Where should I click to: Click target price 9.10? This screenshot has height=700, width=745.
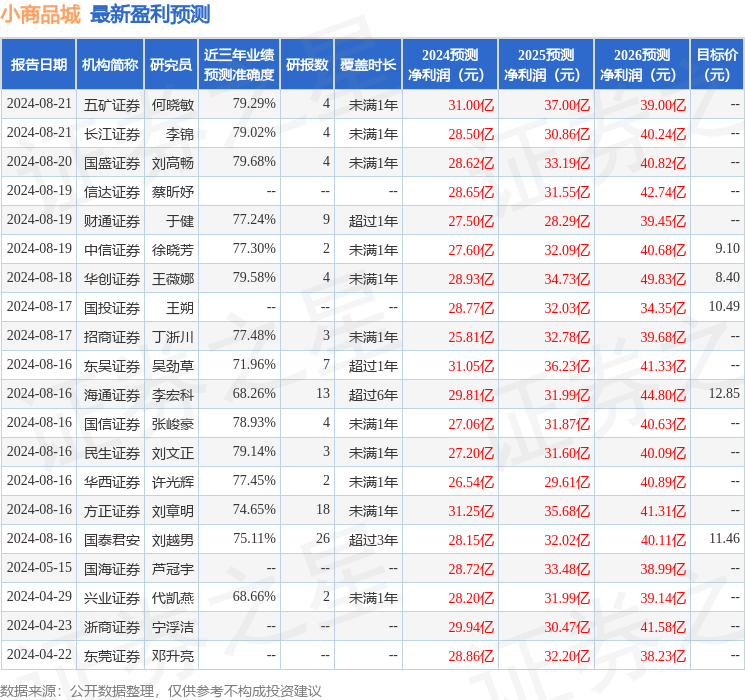(727, 249)
